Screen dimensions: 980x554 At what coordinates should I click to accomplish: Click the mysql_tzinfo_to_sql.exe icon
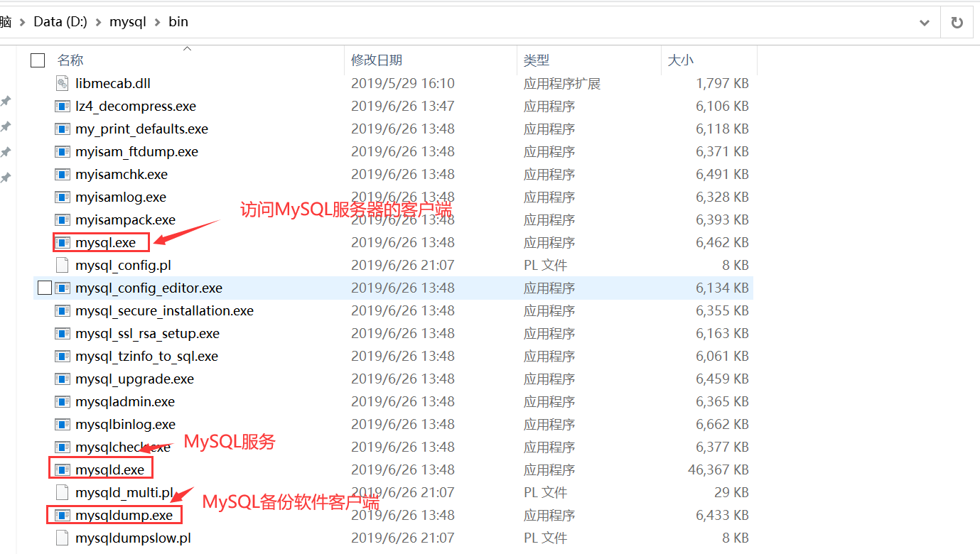pyautogui.click(x=63, y=356)
